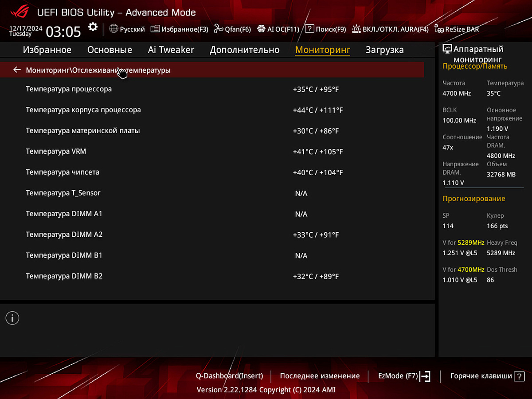The width and height of the screenshot is (532, 399).
Task: Click the settings gear icon next to the clock
Action: click(93, 27)
